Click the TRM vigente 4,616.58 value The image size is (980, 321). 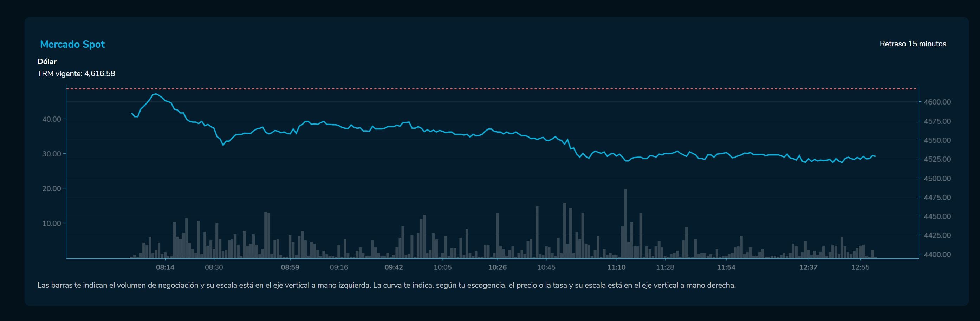(x=76, y=73)
